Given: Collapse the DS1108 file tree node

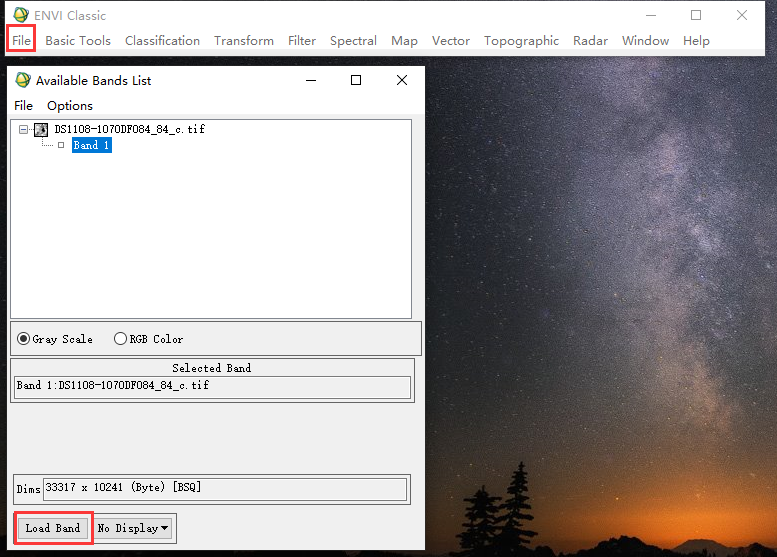Looking at the screenshot, I should point(24,130).
